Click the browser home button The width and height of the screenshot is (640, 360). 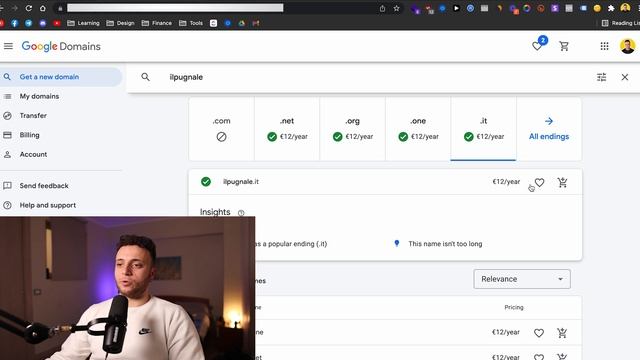43,8
